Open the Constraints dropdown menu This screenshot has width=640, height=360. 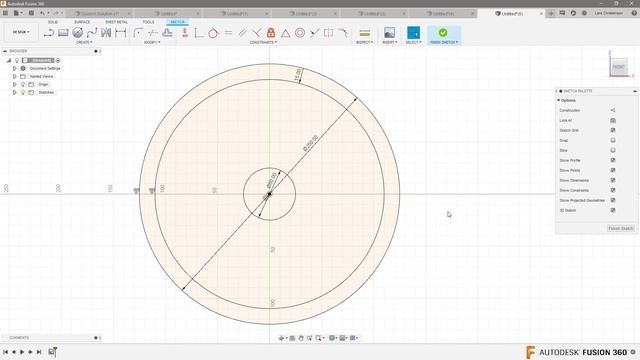click(263, 42)
